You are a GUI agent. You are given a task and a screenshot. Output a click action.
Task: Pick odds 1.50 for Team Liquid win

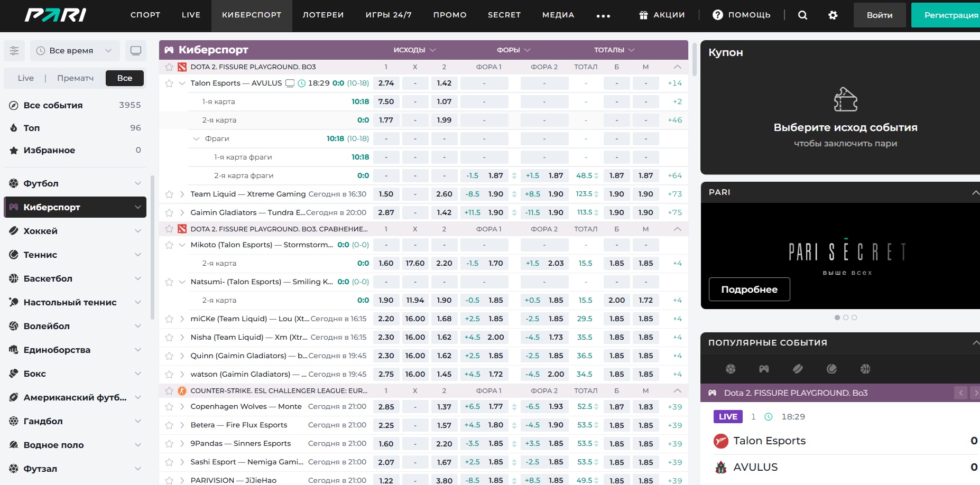(386, 194)
